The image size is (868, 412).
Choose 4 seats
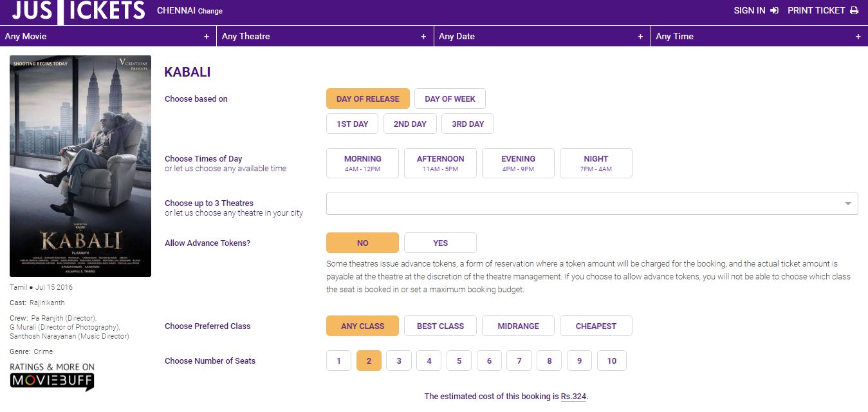[x=429, y=360]
